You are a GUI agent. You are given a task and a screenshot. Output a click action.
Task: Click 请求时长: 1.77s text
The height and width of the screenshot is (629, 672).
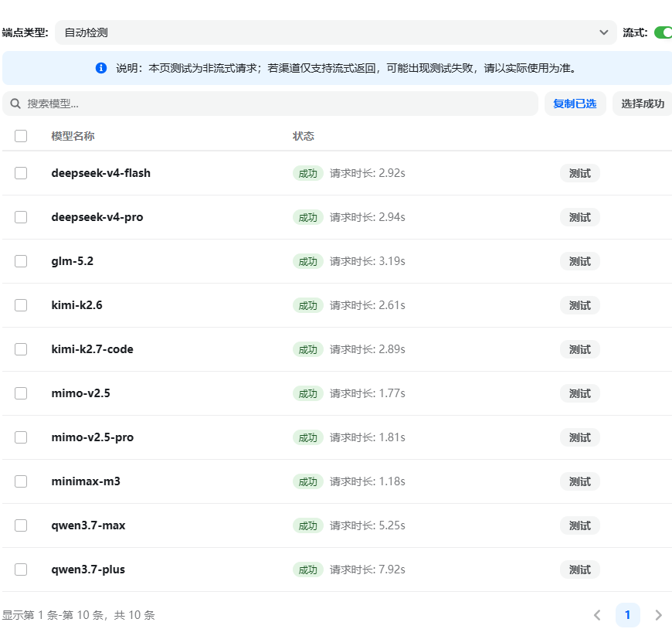pos(368,393)
